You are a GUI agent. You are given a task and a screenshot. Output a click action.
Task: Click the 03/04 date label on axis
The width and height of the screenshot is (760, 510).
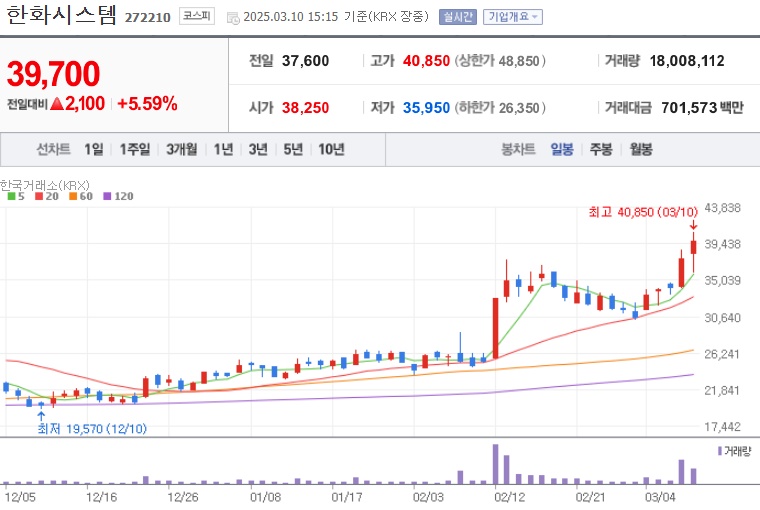pos(660,497)
